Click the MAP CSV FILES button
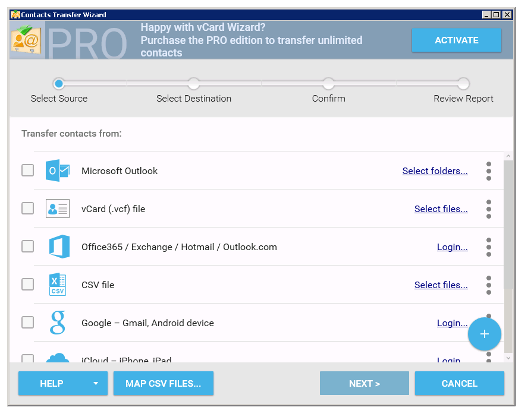 pos(164,383)
